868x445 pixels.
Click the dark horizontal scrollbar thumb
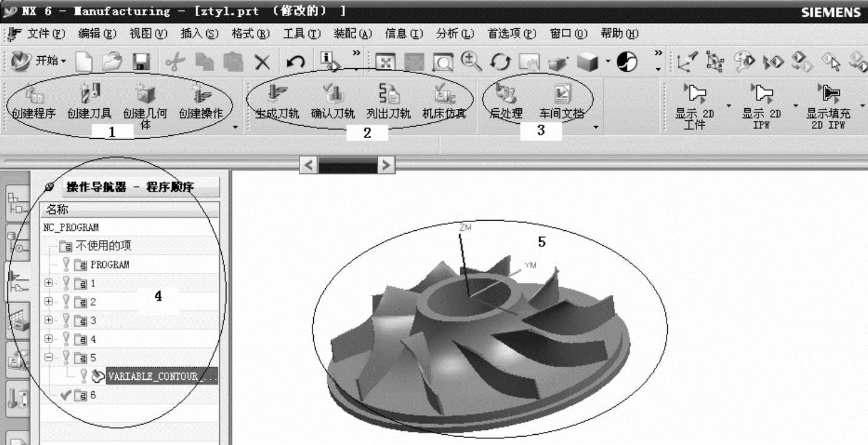click(x=348, y=164)
